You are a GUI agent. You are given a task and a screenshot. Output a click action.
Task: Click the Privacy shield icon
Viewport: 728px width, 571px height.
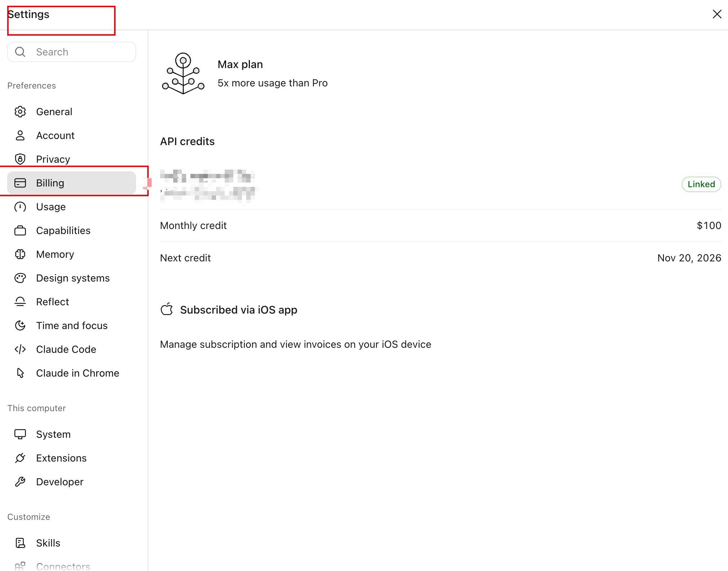tap(20, 159)
